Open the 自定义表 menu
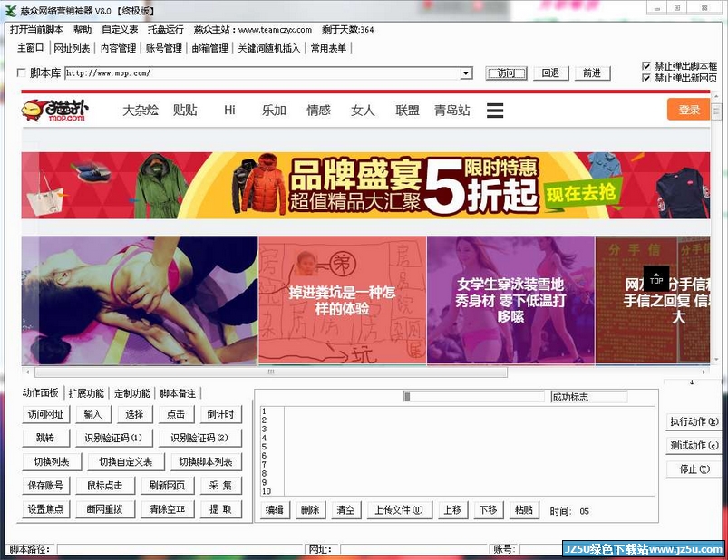The width and height of the screenshot is (728, 560). click(x=120, y=30)
